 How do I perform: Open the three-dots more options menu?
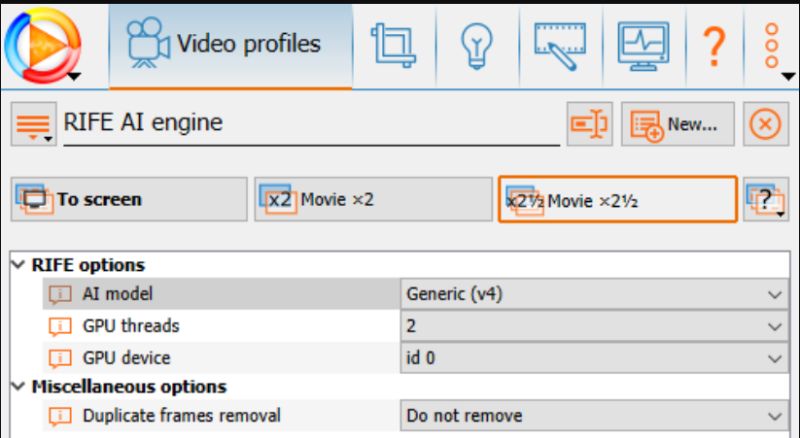(x=773, y=45)
